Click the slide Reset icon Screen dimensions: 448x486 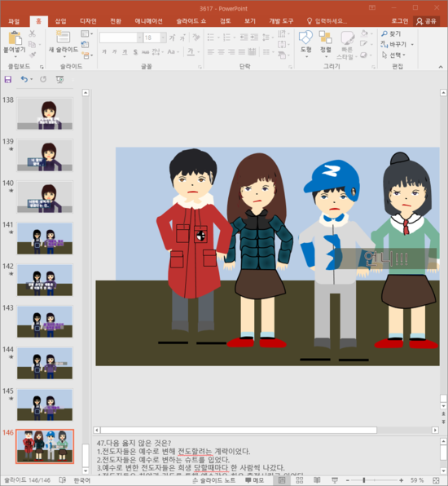coord(86,45)
